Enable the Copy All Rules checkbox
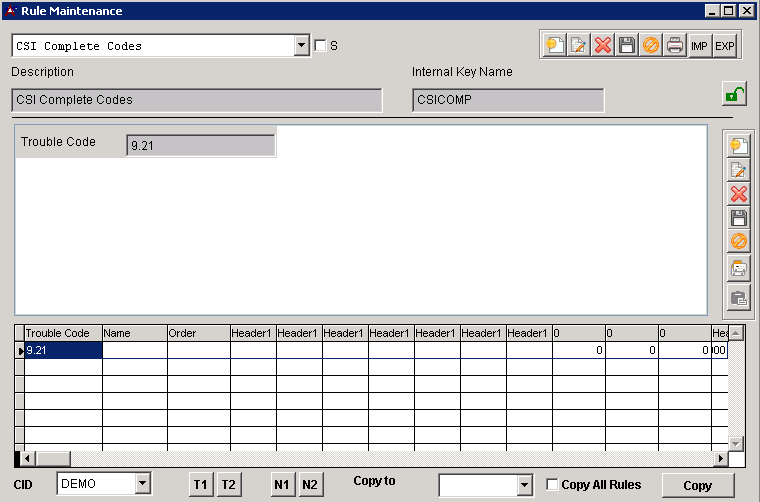 pos(553,485)
